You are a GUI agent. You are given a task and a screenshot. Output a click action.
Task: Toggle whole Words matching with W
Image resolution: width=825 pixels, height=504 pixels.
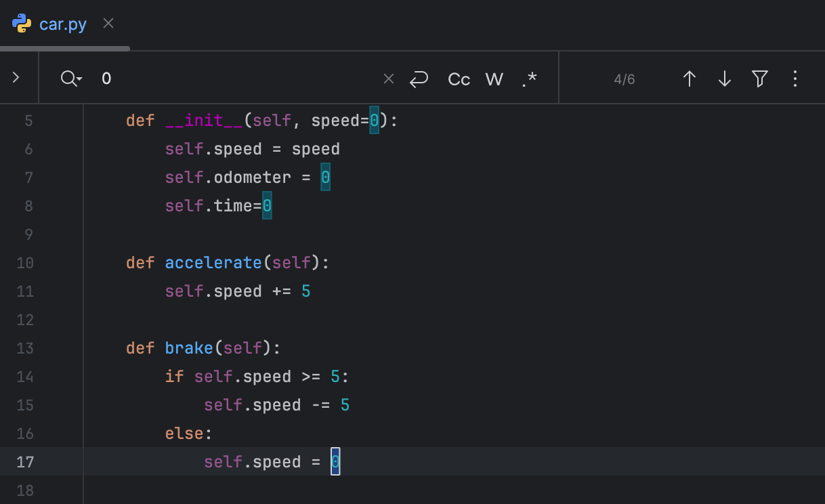494,79
